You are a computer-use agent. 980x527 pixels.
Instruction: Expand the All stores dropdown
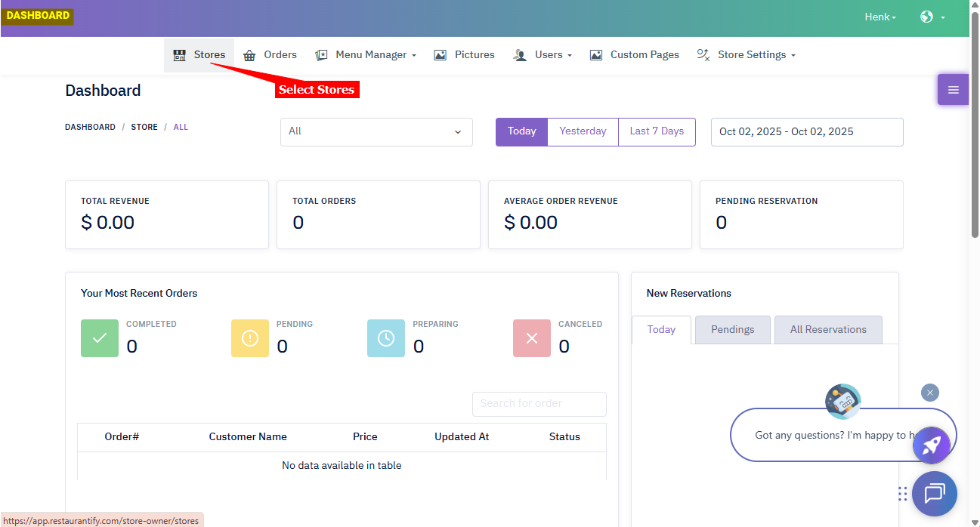pos(376,131)
